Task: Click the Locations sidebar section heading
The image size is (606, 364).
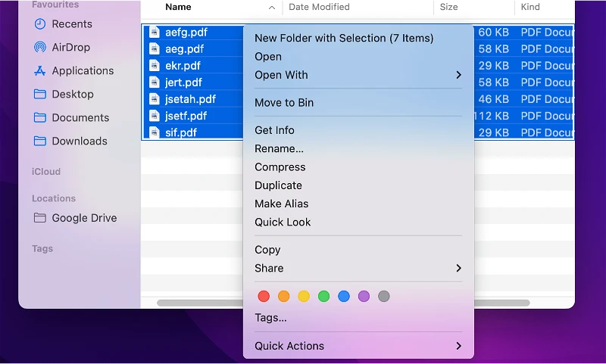Action: pyautogui.click(x=53, y=198)
